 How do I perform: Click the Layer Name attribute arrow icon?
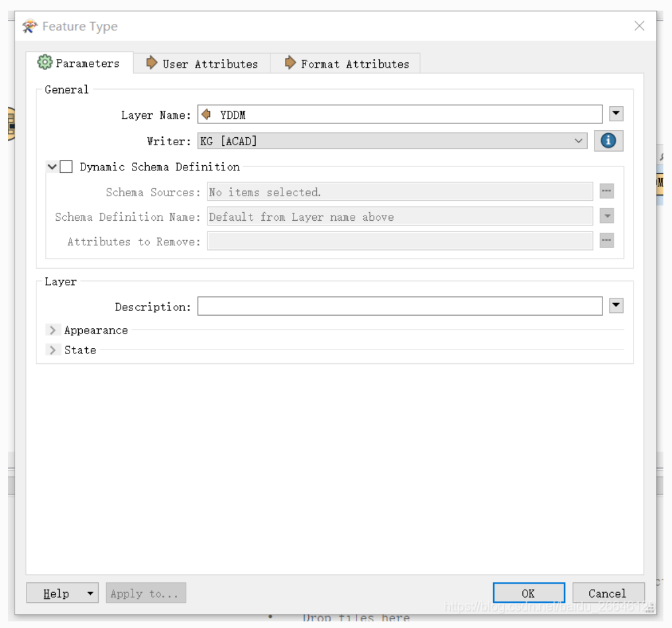[207, 114]
